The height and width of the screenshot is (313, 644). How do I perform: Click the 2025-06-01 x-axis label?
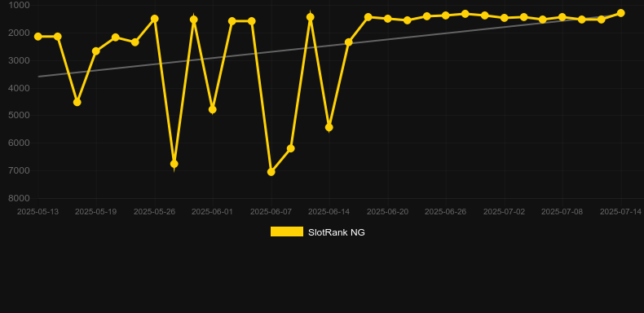212,212
